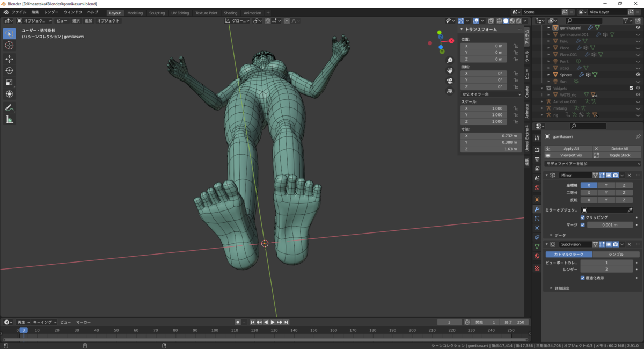Open the object mode dropdown
Screen dimensions: 644x349
point(34,20)
